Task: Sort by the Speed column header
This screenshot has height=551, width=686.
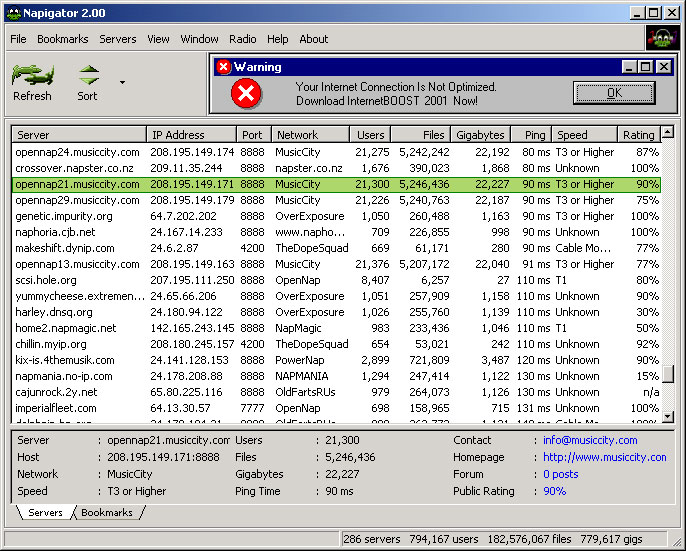Action: coord(584,135)
